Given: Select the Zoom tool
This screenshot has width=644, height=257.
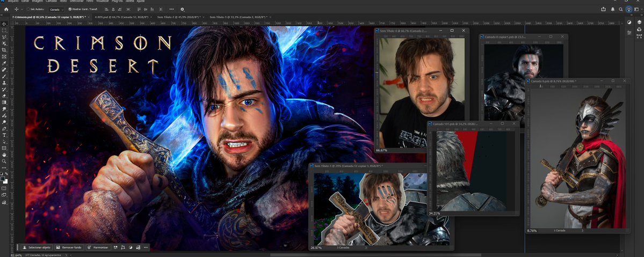Looking at the screenshot, I should pos(4,161).
